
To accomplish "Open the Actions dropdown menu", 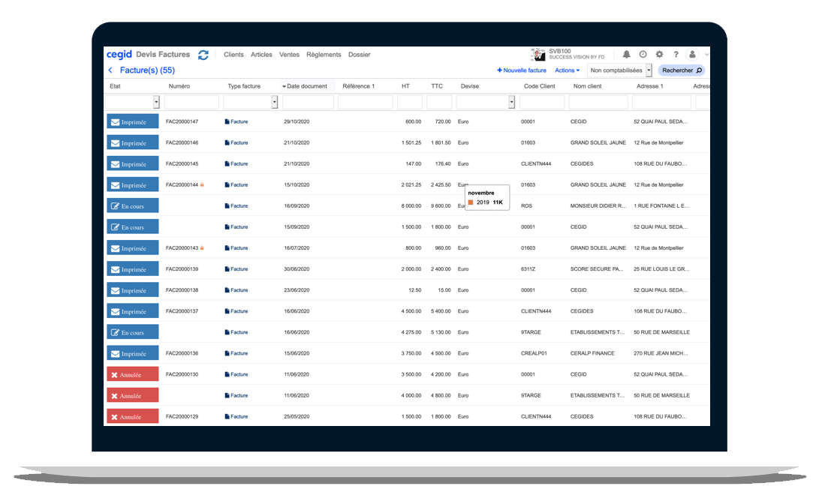I will [568, 70].
